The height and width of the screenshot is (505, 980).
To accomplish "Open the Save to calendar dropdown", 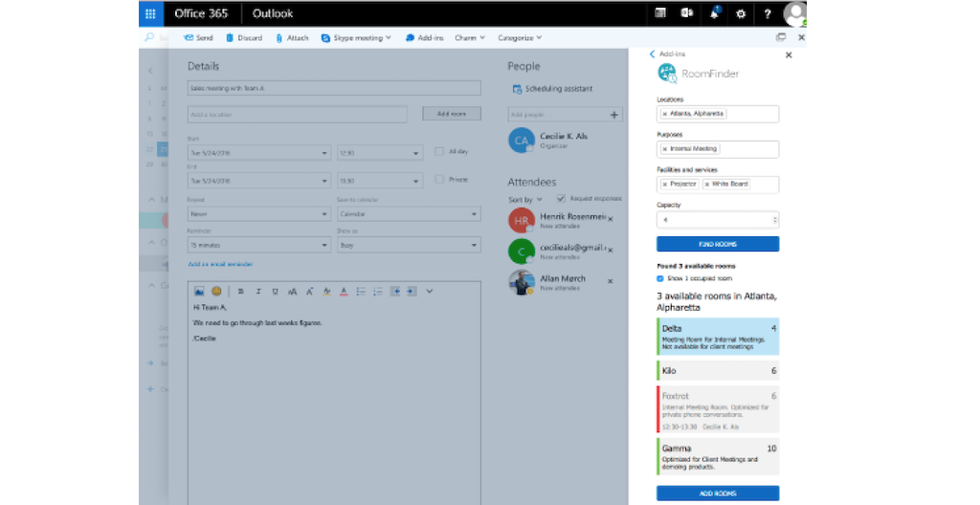I will (x=409, y=213).
